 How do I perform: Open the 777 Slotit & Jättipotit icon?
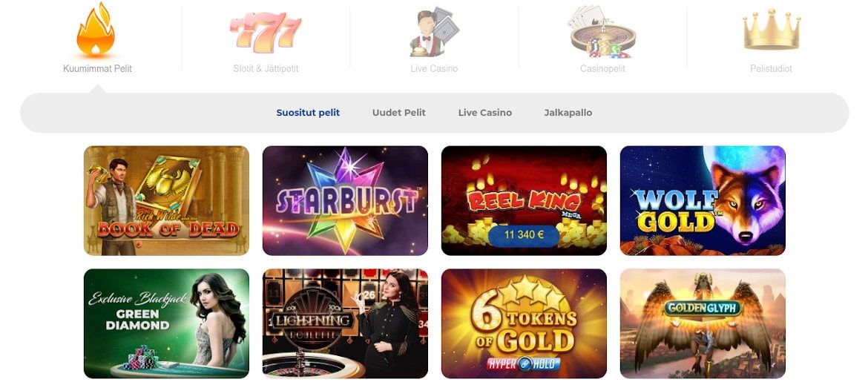(266, 32)
